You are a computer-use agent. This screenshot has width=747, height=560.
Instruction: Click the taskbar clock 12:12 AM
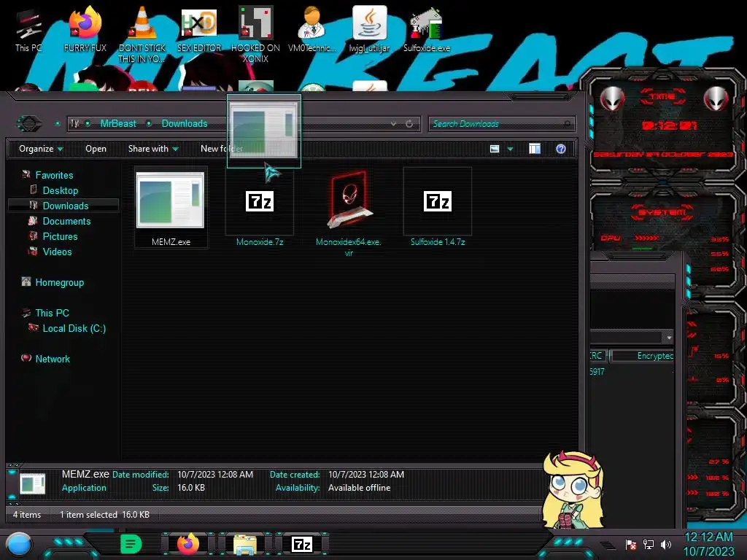708,544
